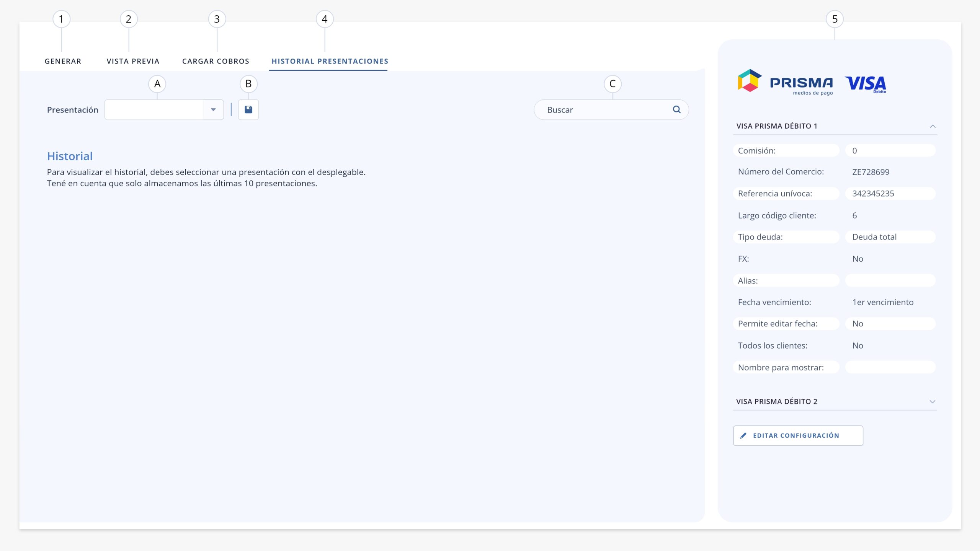Click the Tipo deuda label
The image size is (980, 551).
(760, 237)
